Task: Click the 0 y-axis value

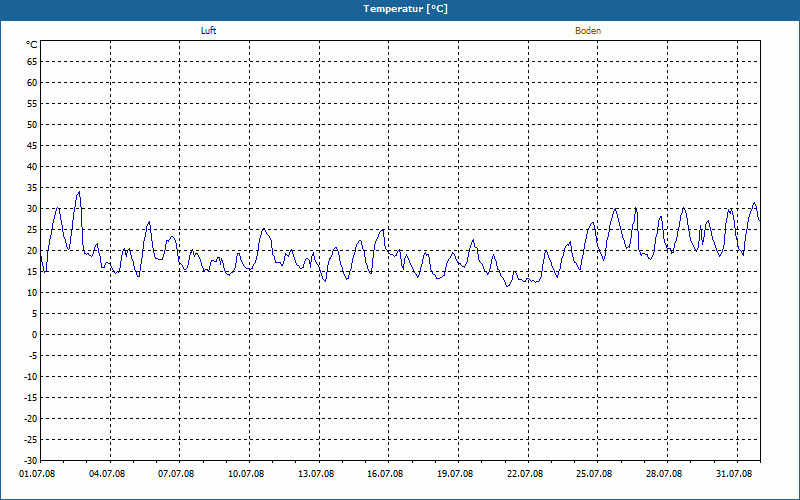Action: pyautogui.click(x=35, y=335)
